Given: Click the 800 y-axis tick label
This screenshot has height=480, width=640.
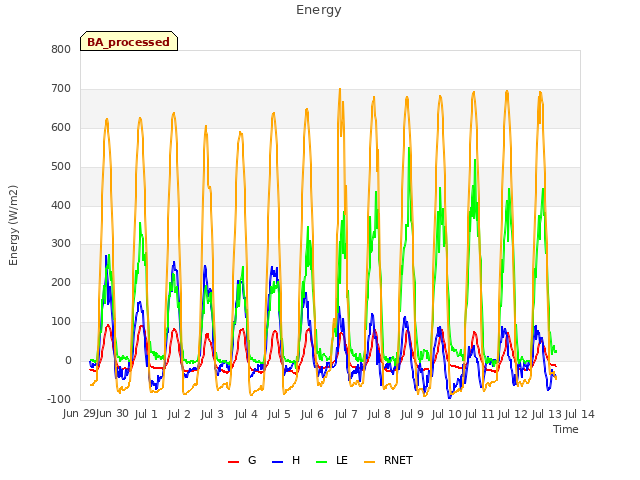Looking at the screenshot, I should [x=61, y=49].
